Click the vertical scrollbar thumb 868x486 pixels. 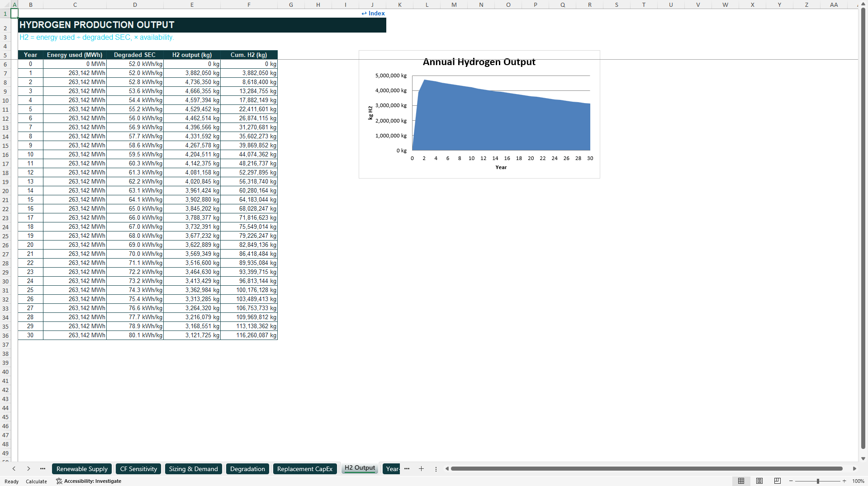[863, 228]
